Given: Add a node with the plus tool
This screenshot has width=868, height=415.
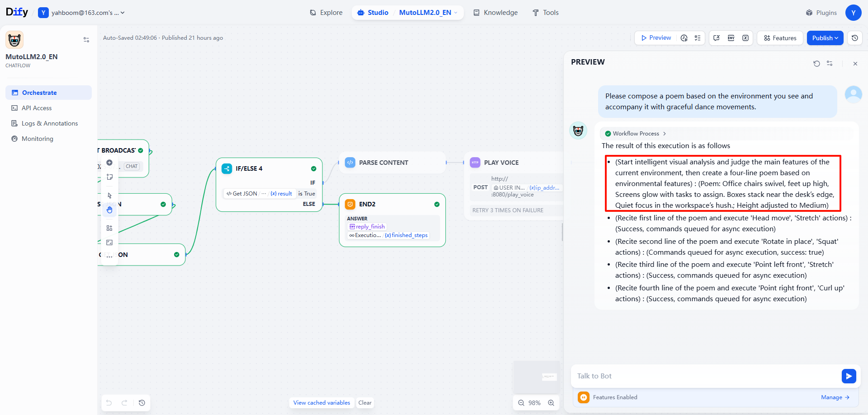Looking at the screenshot, I should 109,163.
